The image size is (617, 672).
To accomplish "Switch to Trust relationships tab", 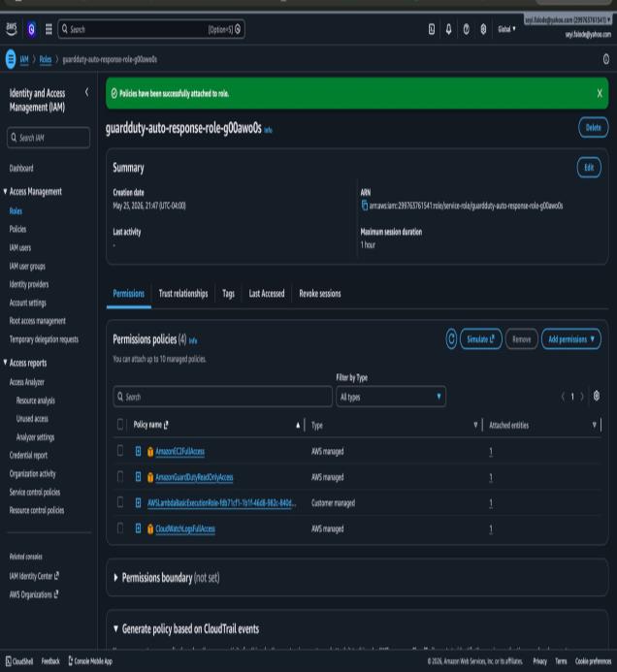I will tap(183, 294).
